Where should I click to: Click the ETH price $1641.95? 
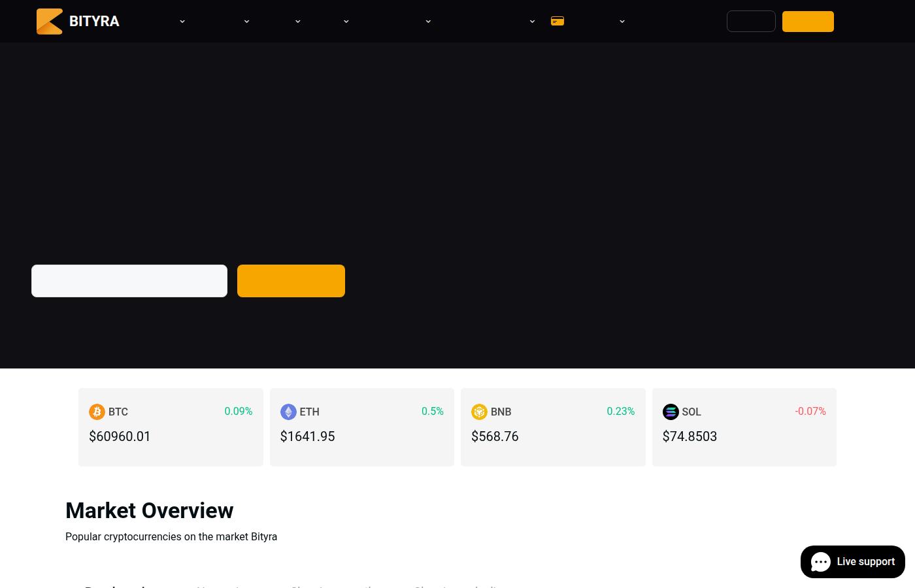(x=307, y=436)
